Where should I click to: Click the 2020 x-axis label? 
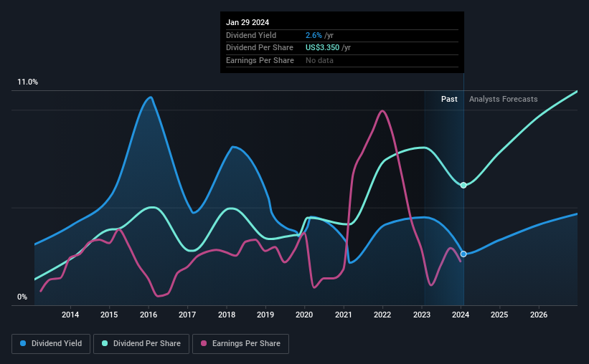(x=304, y=315)
